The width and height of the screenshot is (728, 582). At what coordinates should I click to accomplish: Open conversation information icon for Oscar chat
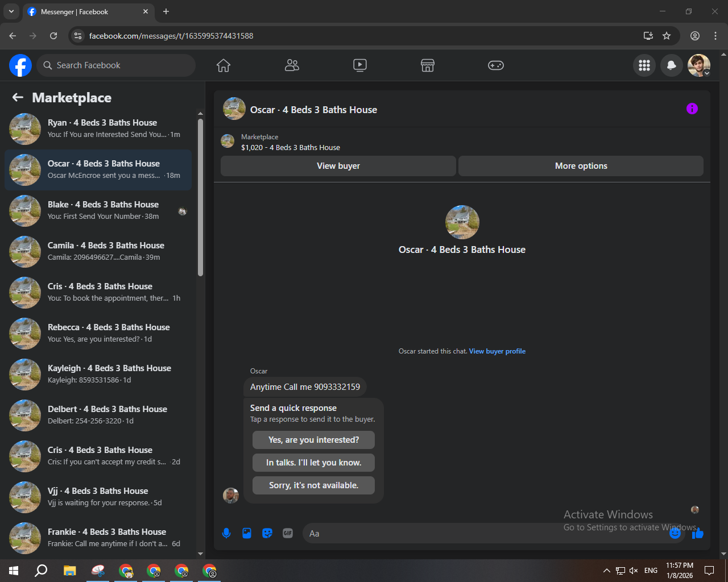[x=692, y=109]
